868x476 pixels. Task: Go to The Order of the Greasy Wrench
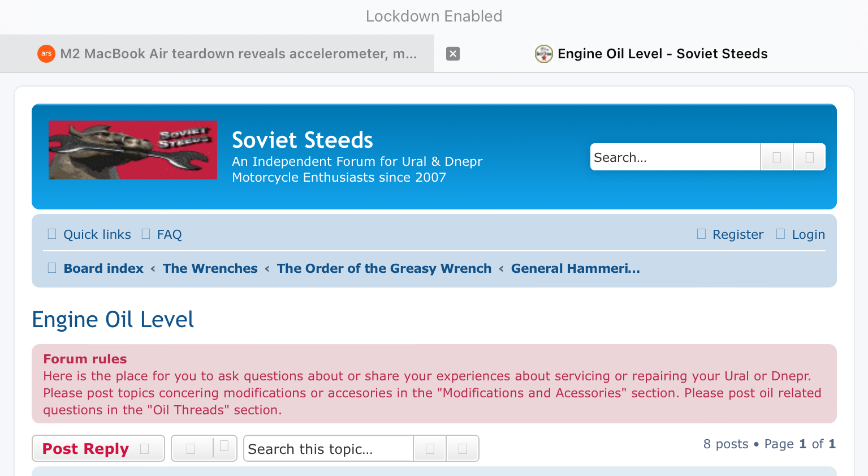384,268
